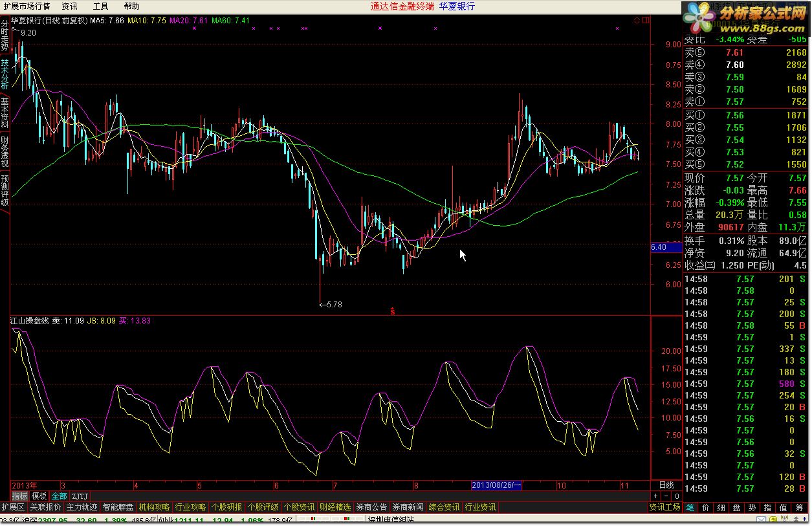Open the 资讯 menu
Image resolution: width=812 pixels, height=526 pixels.
coord(69,6)
